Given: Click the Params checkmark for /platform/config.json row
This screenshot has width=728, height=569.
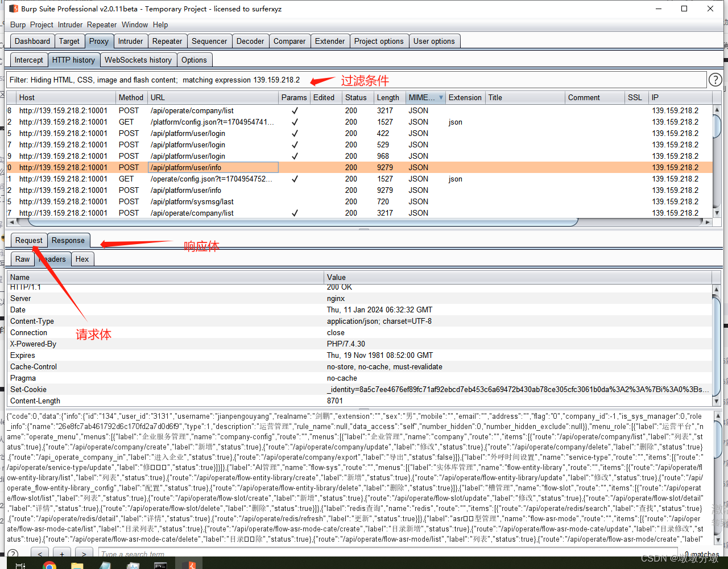Looking at the screenshot, I should click(x=295, y=122).
